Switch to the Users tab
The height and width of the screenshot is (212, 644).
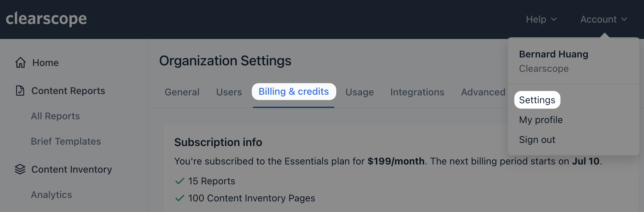pyautogui.click(x=229, y=92)
